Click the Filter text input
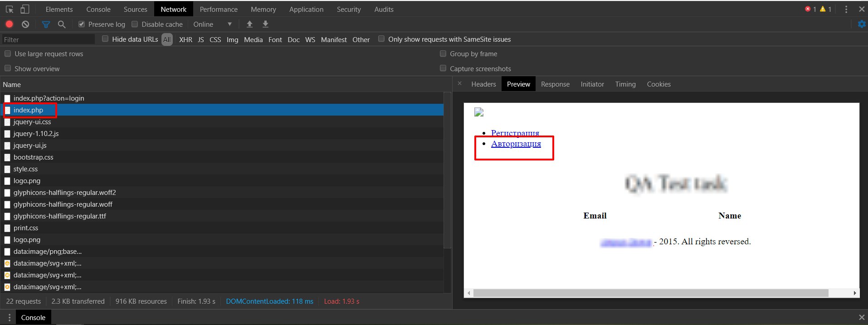Screen dimensions: 868x325 point(49,39)
